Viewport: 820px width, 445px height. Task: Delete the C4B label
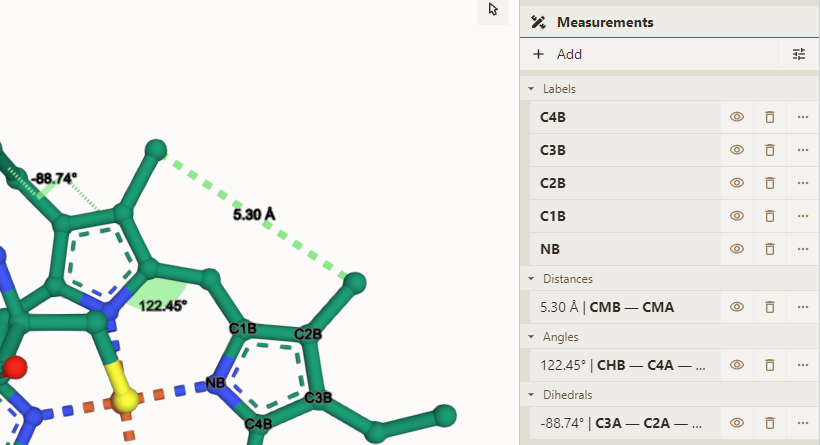(770, 117)
